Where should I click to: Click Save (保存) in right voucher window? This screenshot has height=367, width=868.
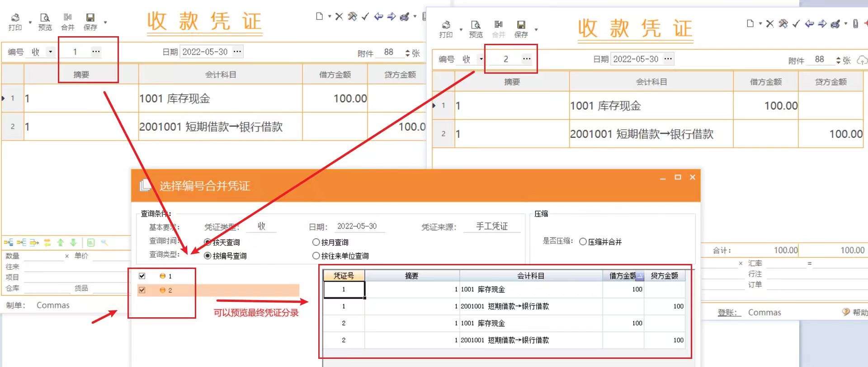(521, 29)
